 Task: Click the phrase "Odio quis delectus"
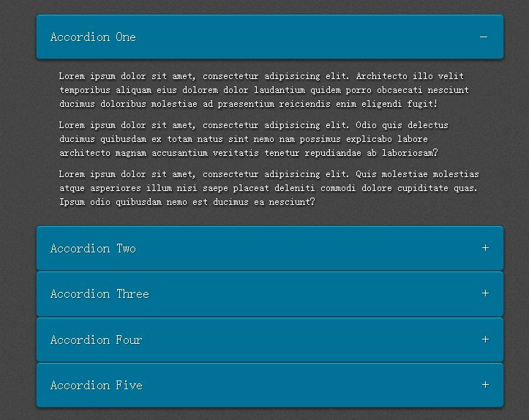tap(402, 125)
